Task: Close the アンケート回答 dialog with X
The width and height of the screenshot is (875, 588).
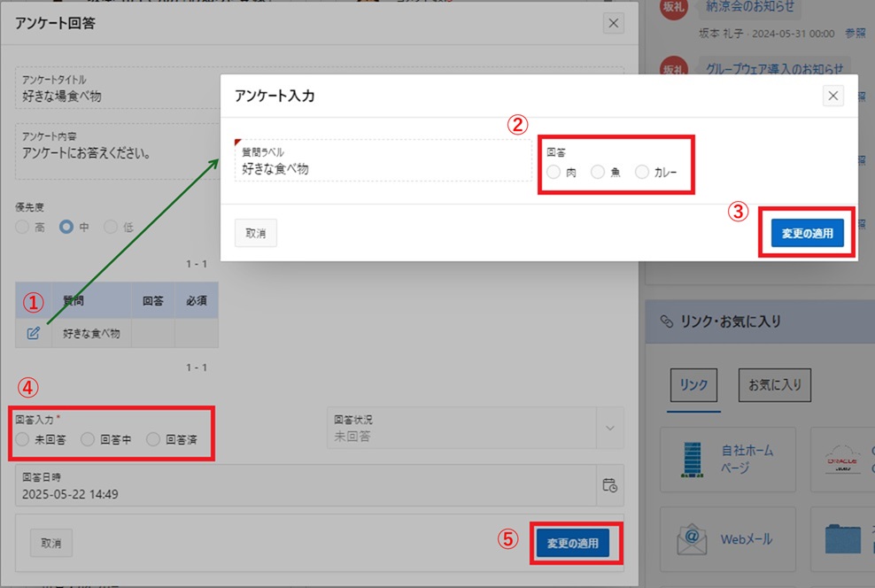Action: 613,23
